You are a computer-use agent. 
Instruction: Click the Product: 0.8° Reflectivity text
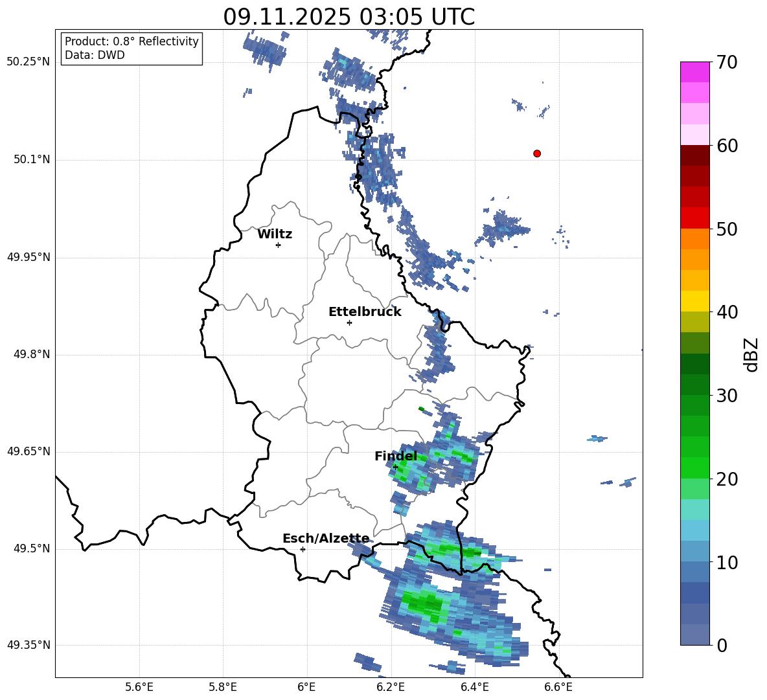132,41
